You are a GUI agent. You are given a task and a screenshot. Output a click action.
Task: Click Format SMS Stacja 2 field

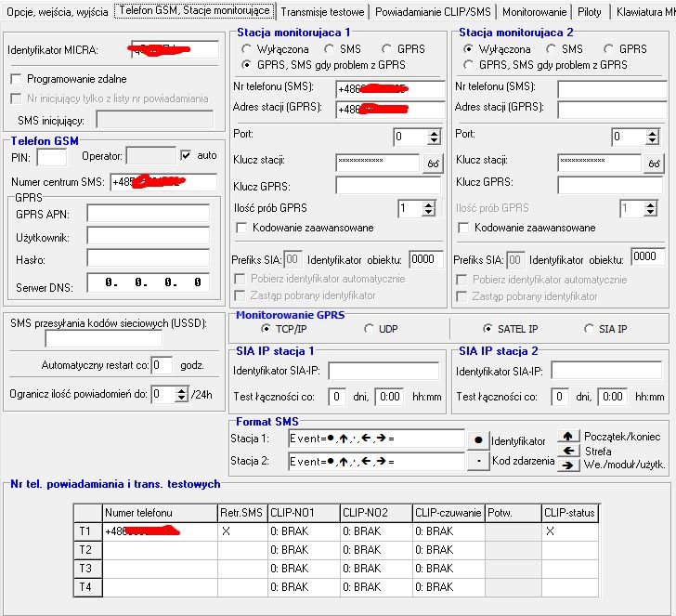(376, 462)
